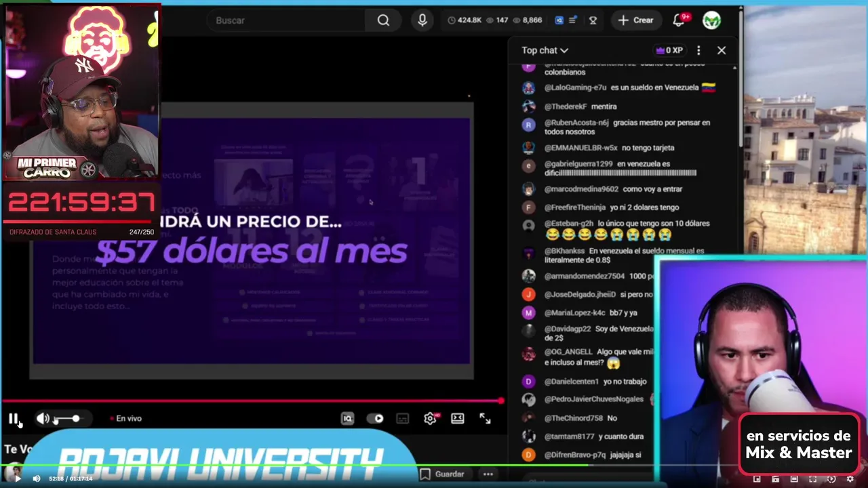868x488 pixels.
Task: Pause the inner livestream video
Action: pos(13,419)
